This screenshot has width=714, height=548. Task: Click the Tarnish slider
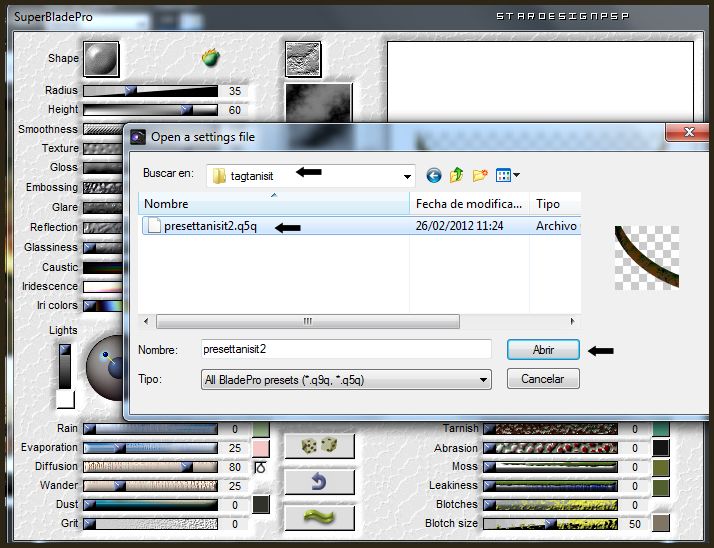[551, 429]
